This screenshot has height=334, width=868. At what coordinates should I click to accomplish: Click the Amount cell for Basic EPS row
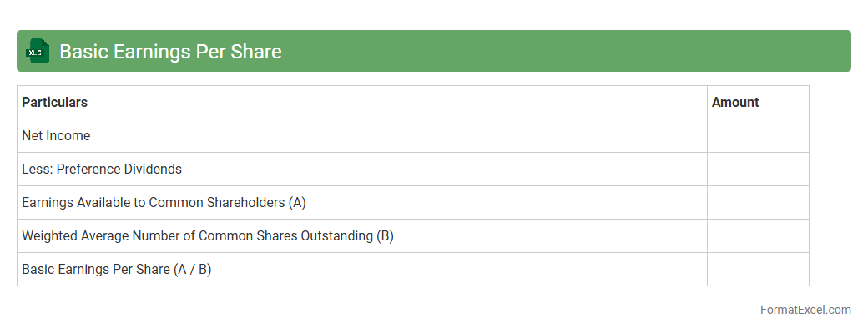(758, 270)
